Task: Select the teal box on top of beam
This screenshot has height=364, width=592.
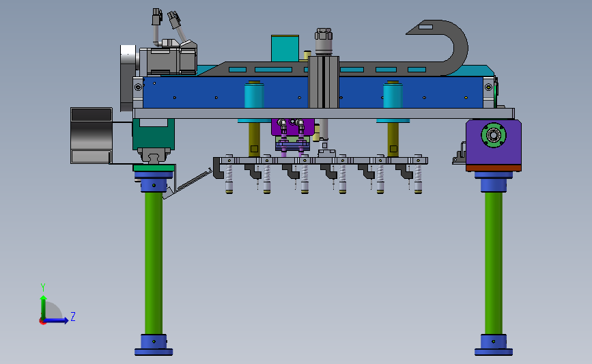Action: point(285,48)
